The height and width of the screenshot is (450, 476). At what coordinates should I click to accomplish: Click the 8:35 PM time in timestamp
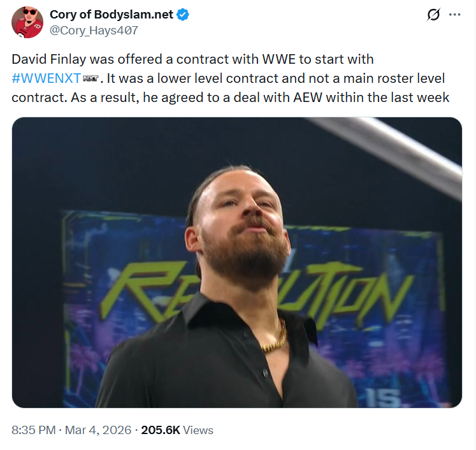point(33,430)
